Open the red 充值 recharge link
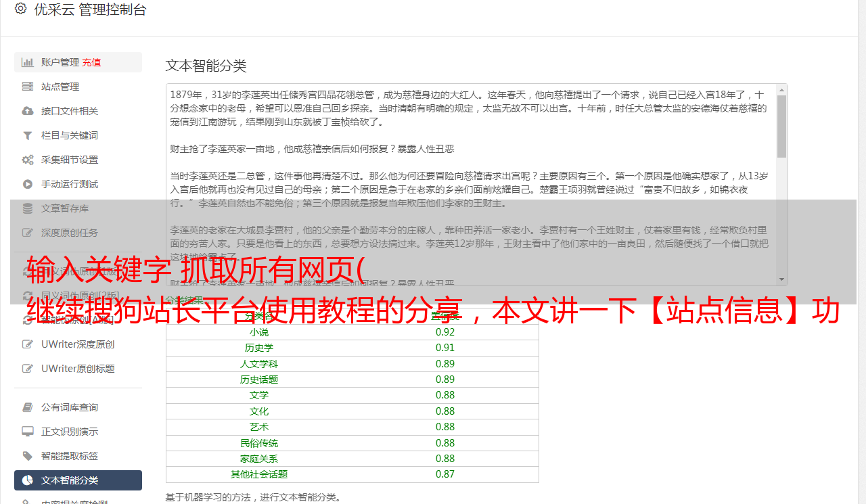This screenshot has width=866, height=504. [91, 62]
